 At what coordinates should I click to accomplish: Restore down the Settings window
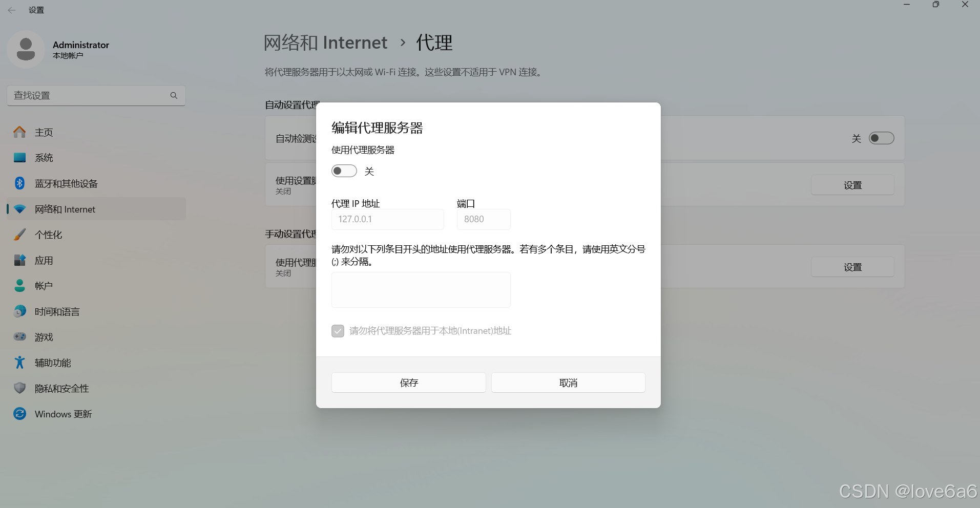(936, 4)
